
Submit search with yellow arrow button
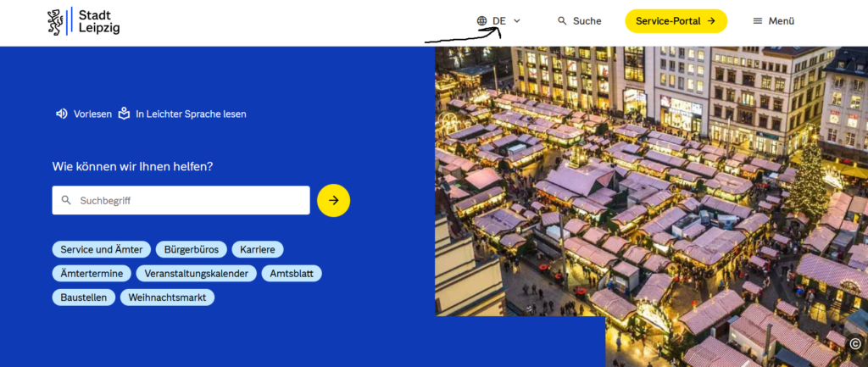point(334,200)
